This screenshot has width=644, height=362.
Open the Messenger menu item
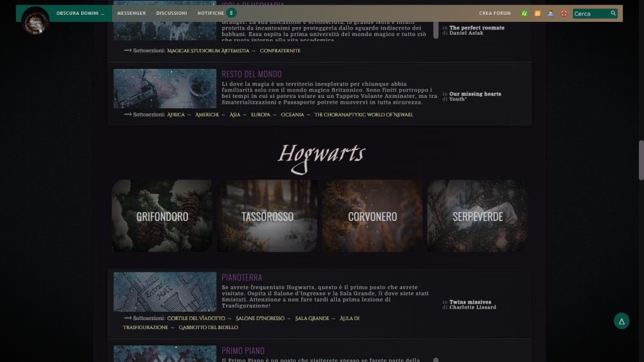pyautogui.click(x=131, y=13)
